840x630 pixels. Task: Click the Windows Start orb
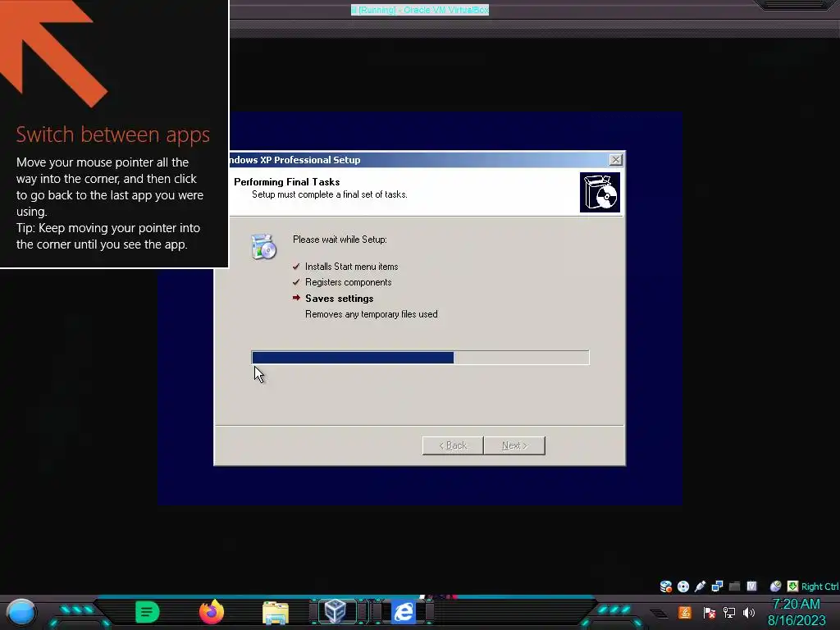[21, 612]
